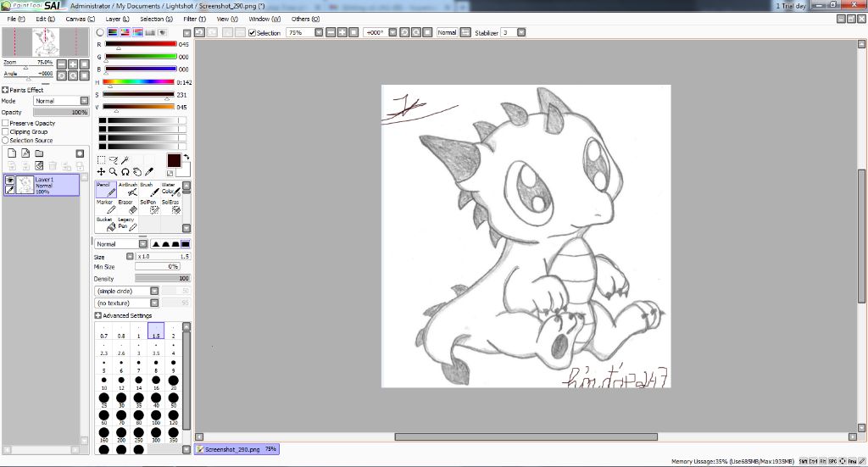The height and width of the screenshot is (467, 868).
Task: Switch color to transparent using small icon
Action: (170, 173)
